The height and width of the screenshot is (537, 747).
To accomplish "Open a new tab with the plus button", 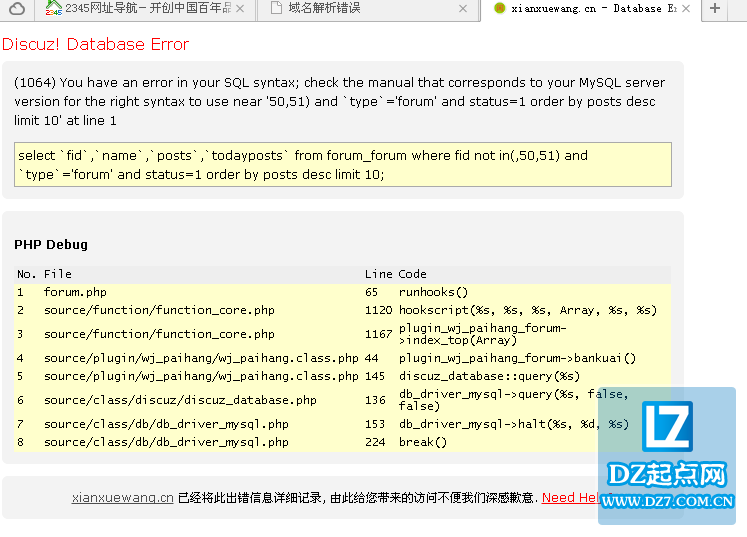I will 715,8.
